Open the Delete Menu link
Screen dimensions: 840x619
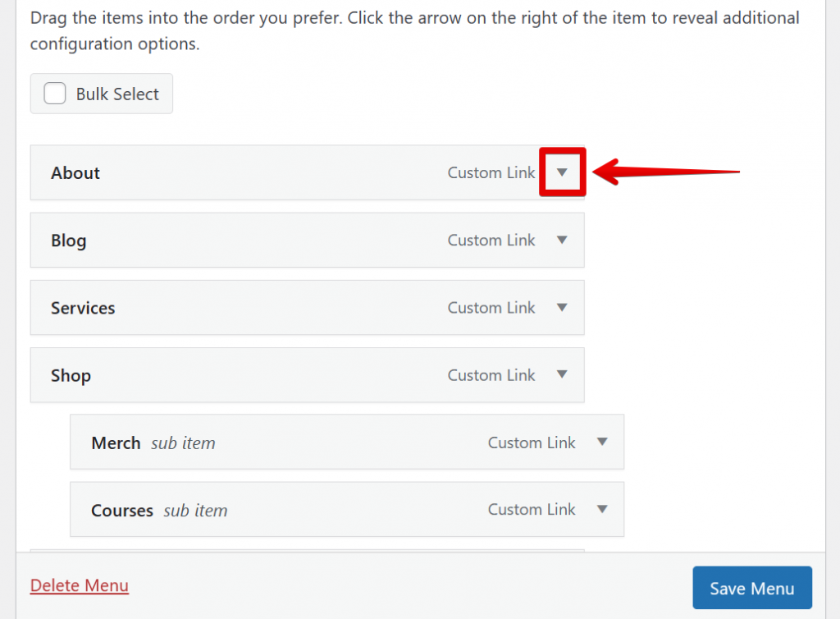pos(79,585)
